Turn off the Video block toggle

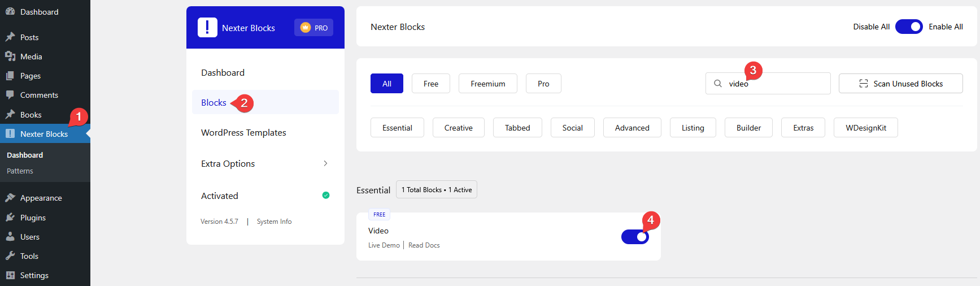(x=635, y=237)
